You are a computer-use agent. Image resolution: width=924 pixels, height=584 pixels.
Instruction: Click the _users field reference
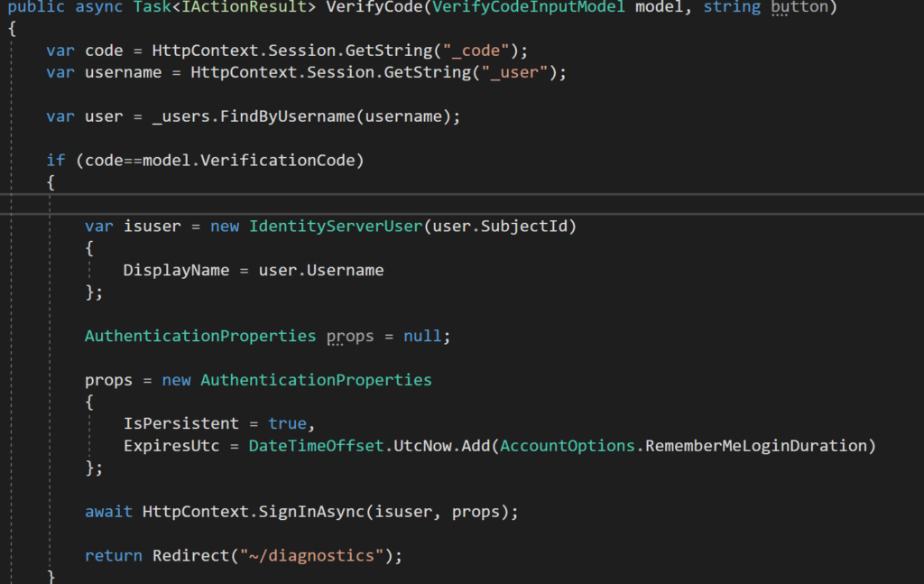click(x=180, y=116)
